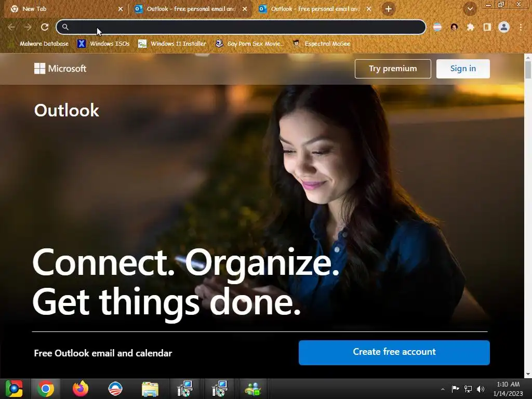The width and height of the screenshot is (532, 399).
Task: Switch to the second Outlook tab
Action: click(x=315, y=9)
